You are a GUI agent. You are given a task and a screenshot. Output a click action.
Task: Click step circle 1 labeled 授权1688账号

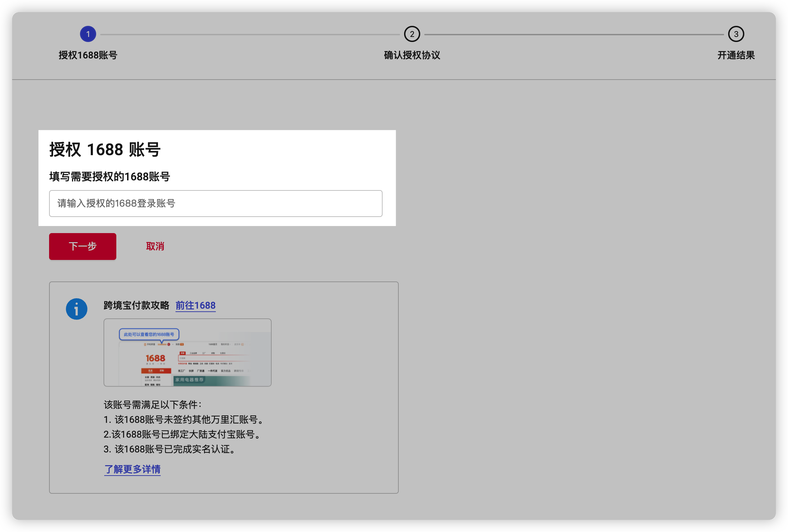pyautogui.click(x=88, y=34)
